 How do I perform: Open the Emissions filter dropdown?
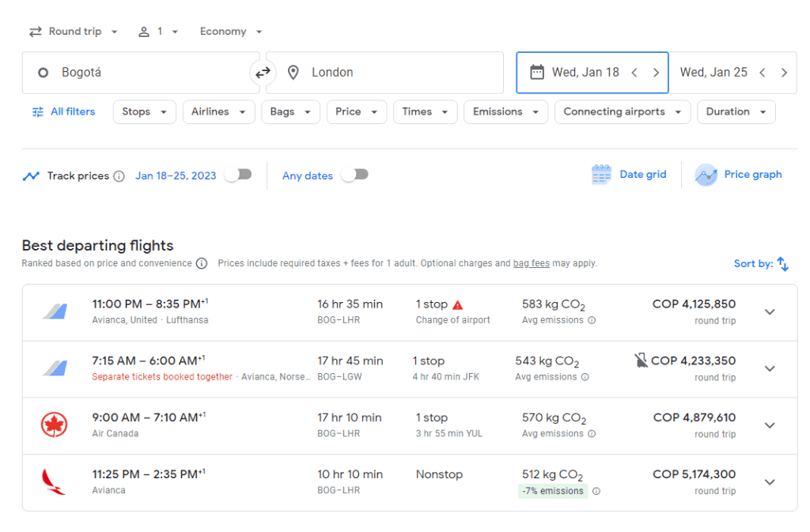505,111
